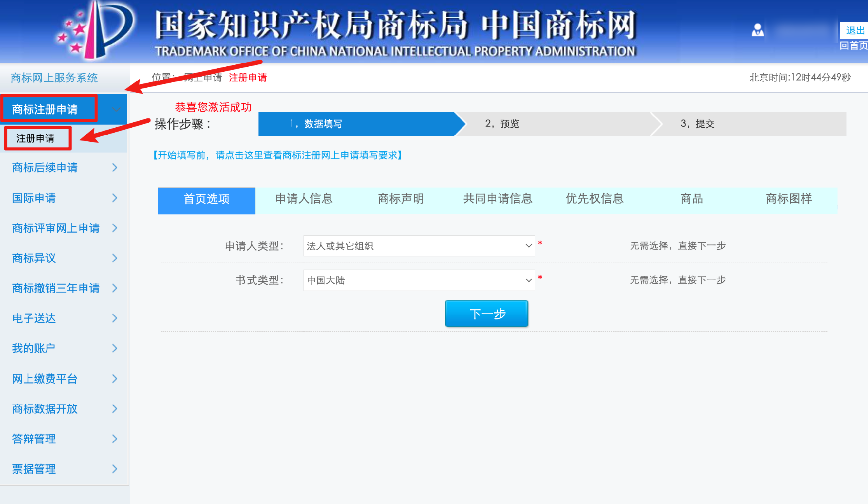Open 商标数据开放 sidebar item

coord(45,409)
